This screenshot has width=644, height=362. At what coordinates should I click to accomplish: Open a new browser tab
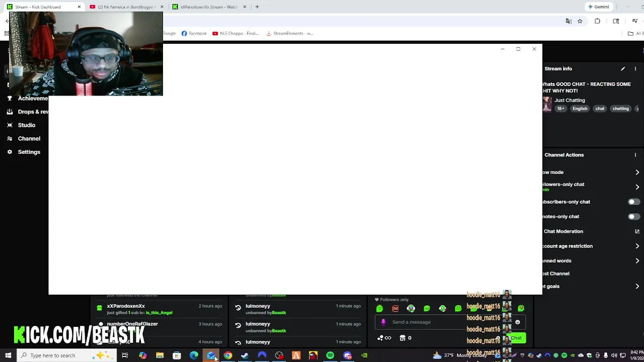pos(257,7)
